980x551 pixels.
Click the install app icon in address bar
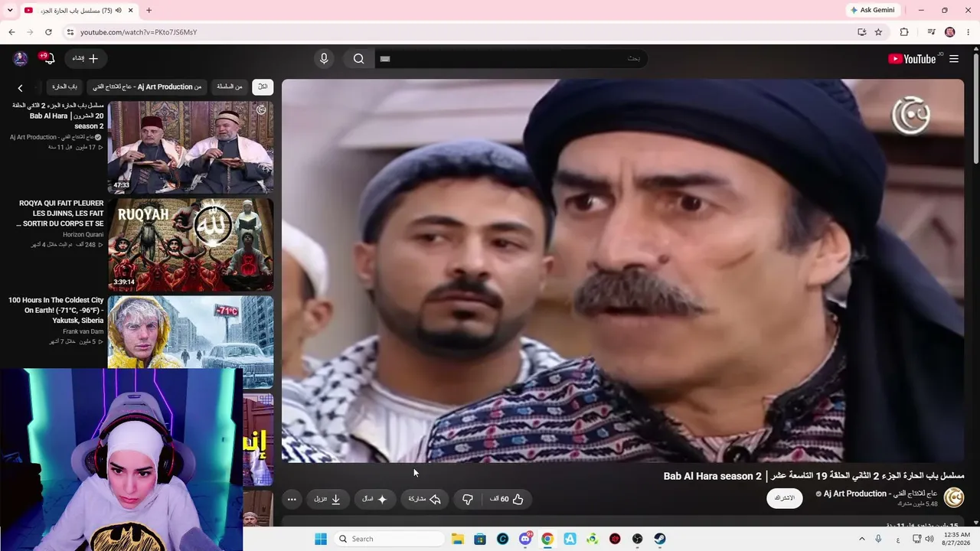(862, 32)
